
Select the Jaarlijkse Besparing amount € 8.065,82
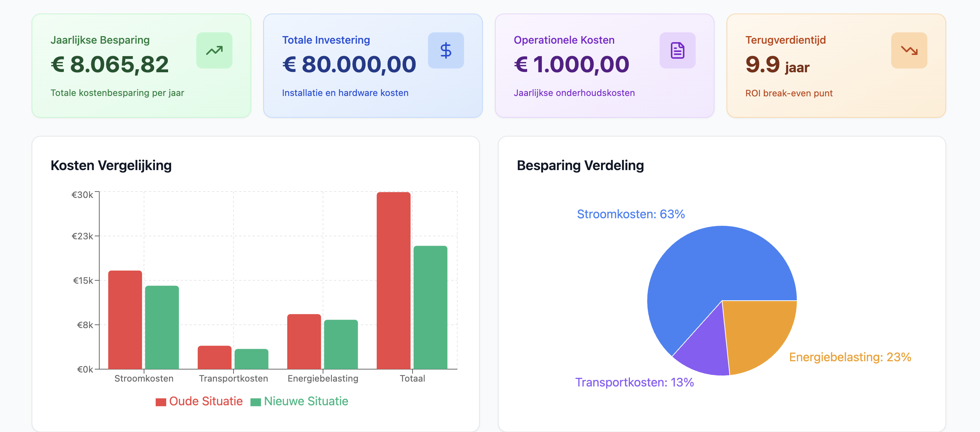[x=109, y=64]
